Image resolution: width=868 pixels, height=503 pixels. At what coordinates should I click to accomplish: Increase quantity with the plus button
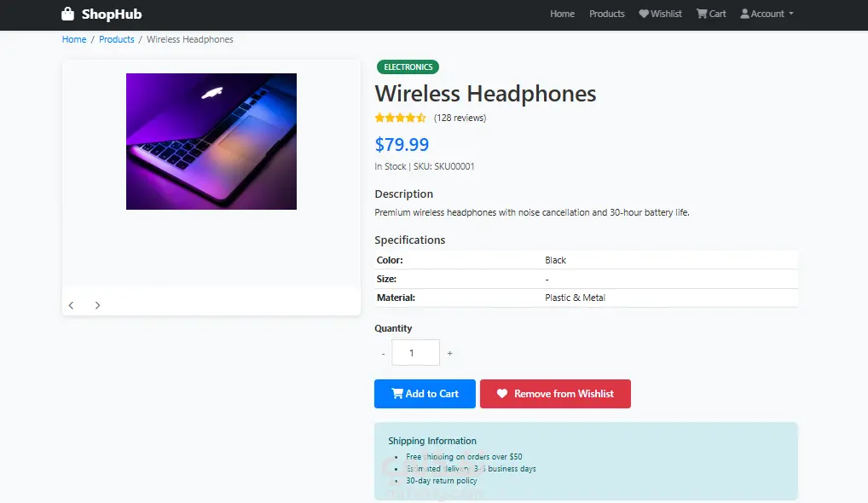449,353
